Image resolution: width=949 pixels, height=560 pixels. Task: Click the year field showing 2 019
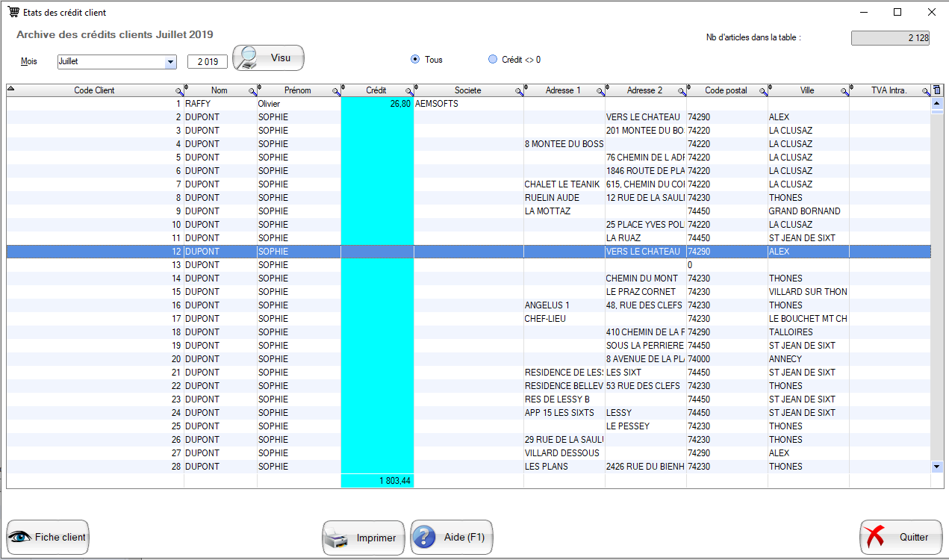point(208,62)
